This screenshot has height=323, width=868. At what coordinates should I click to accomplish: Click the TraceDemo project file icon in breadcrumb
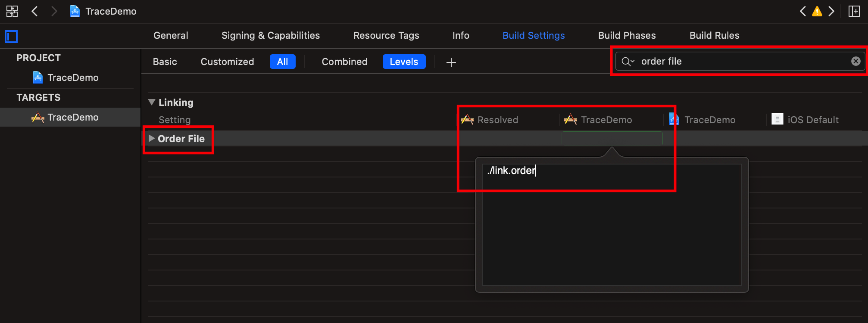pos(75,11)
